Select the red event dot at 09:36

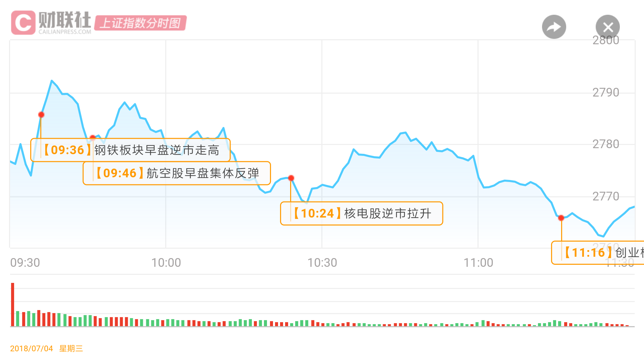(x=41, y=115)
